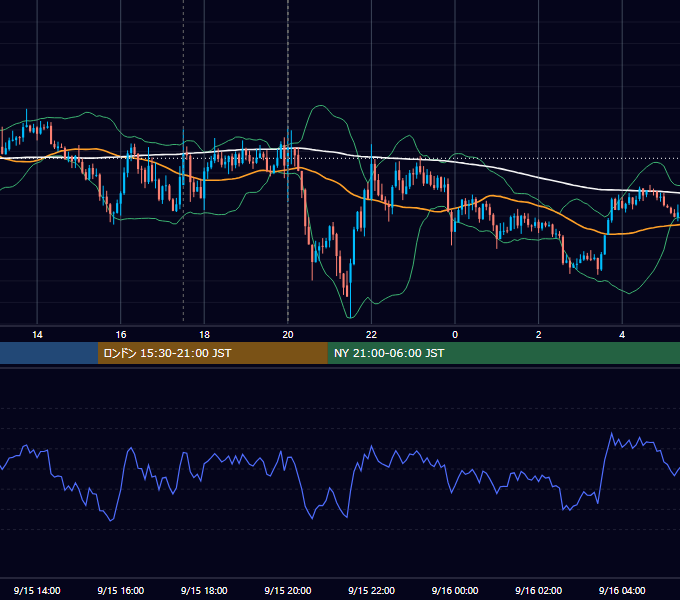
Task: Click the 18 hour label on price chart
Action: (x=204, y=335)
